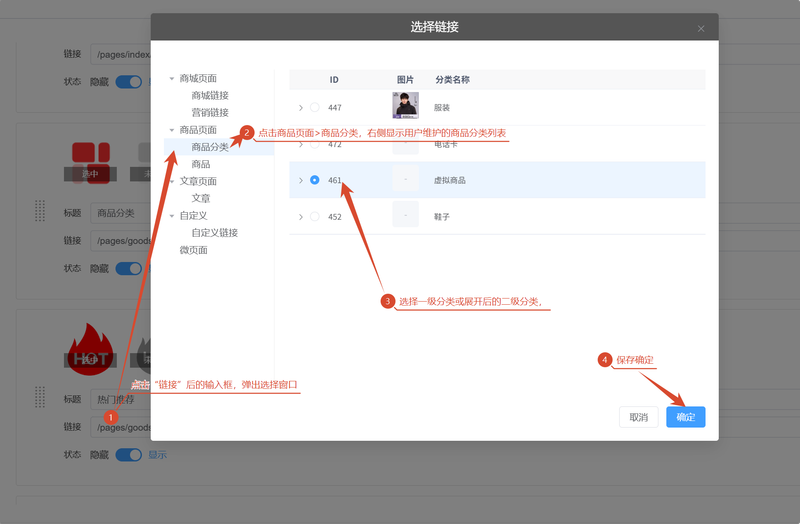Open the 服装 category thumbnail image
Viewport: 800px width, 524px height.
tap(406, 105)
